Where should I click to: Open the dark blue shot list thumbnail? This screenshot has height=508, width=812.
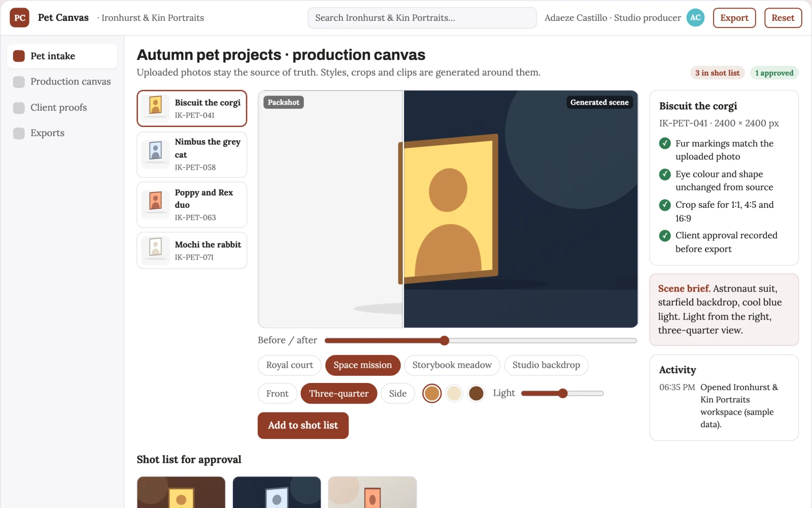(x=277, y=492)
